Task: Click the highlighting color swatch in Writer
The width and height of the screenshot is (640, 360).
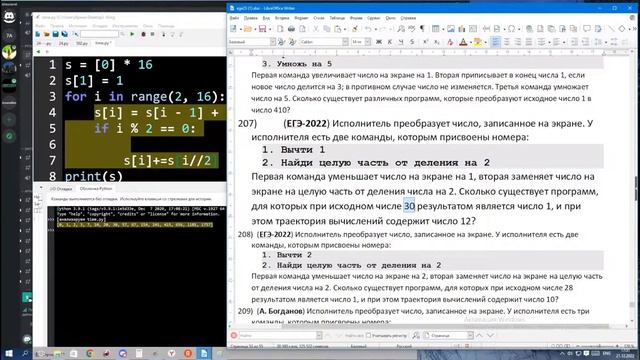Action: coord(478,42)
